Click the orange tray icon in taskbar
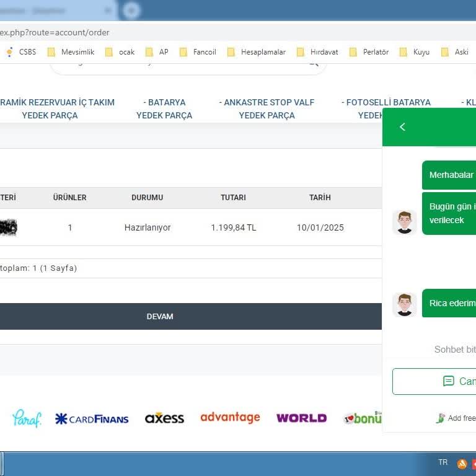This screenshot has width=476, height=476. [x=462, y=464]
